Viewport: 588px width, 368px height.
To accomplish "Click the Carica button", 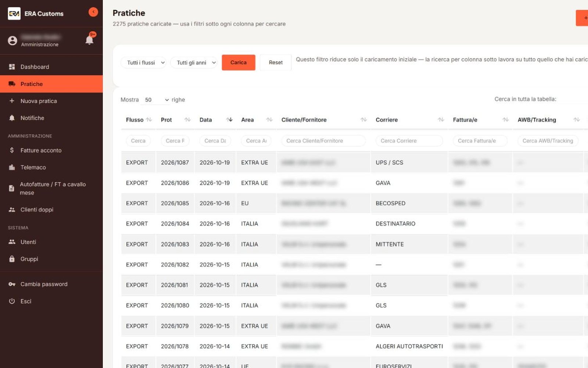I will point(239,63).
